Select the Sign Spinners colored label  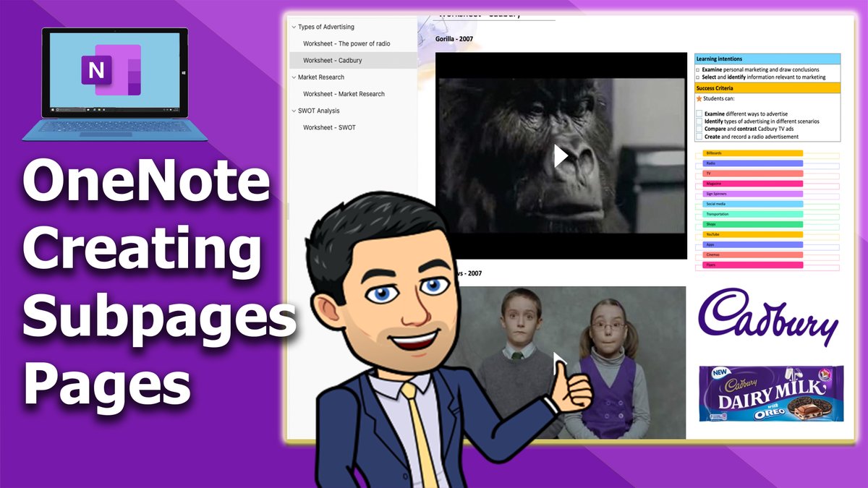click(752, 194)
